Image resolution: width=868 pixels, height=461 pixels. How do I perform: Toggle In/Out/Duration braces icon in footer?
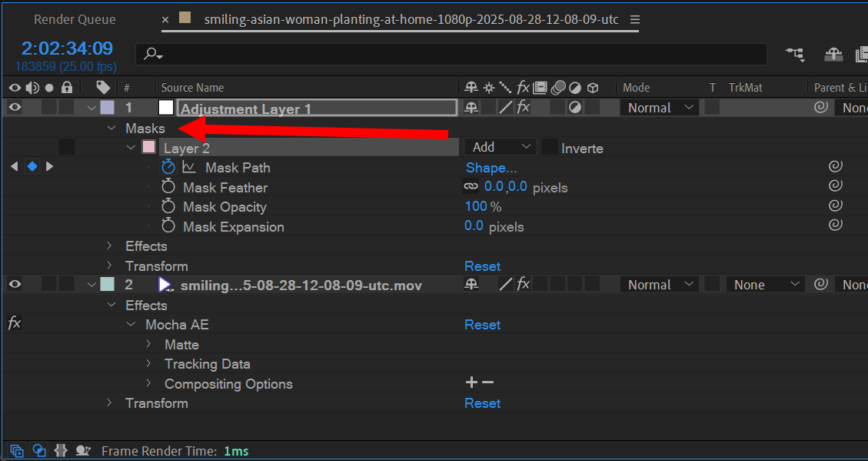tap(60, 451)
